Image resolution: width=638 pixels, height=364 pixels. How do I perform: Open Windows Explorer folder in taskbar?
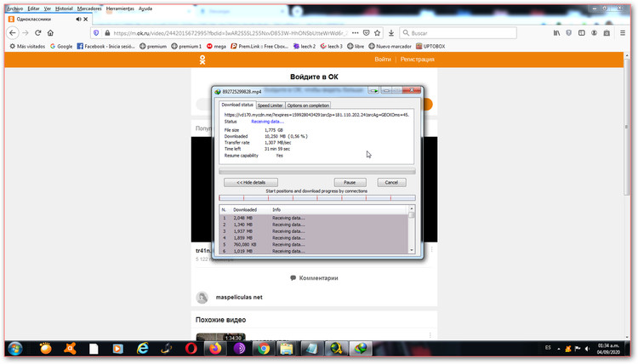pyautogui.click(x=287, y=349)
